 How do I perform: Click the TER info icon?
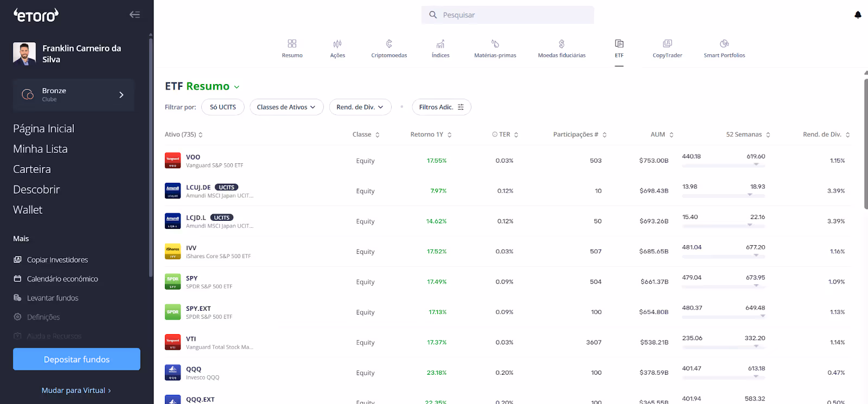495,134
